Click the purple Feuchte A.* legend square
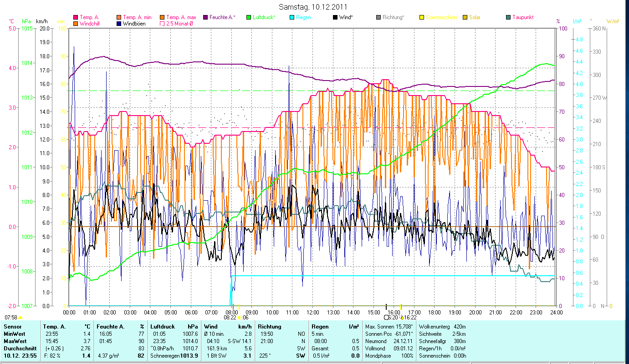Screen dimensions: 629x364 205,18
